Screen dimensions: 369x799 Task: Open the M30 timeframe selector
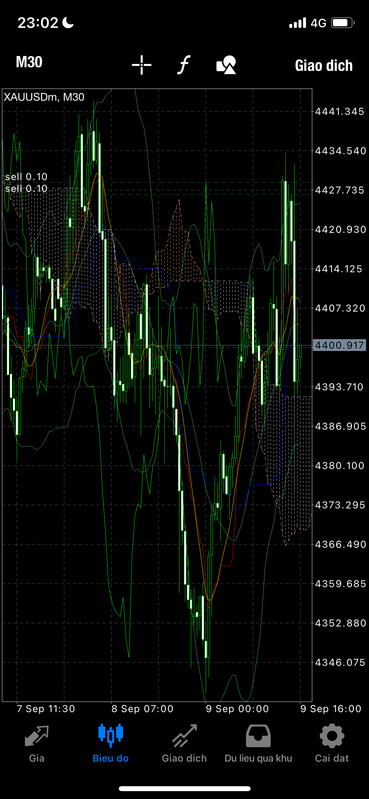tap(29, 63)
